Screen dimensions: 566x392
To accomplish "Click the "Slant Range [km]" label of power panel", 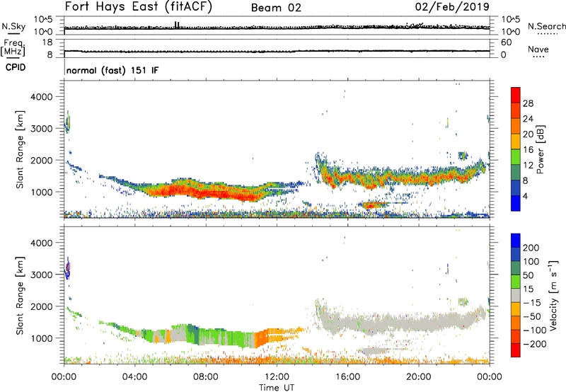I will [20, 149].
